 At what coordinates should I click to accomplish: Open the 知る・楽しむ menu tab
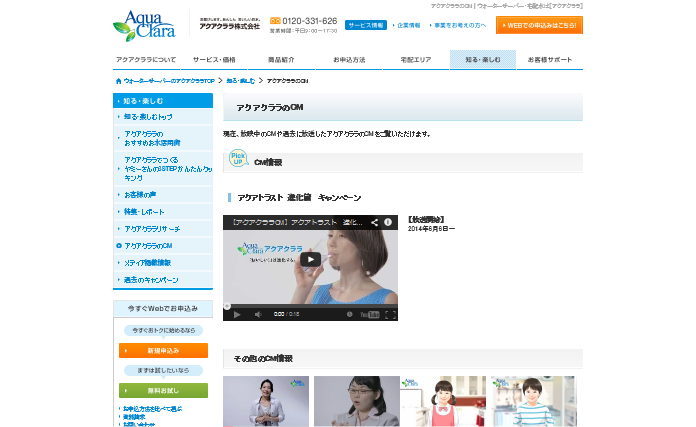click(x=483, y=59)
